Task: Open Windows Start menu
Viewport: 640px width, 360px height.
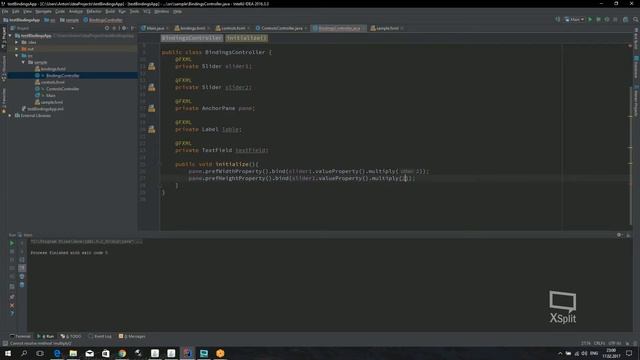Action: click(8, 353)
